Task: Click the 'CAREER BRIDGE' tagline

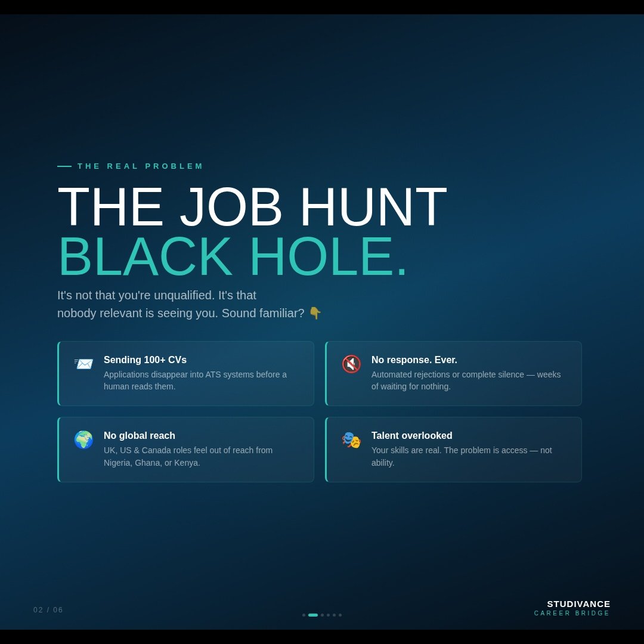Action: click(x=572, y=613)
